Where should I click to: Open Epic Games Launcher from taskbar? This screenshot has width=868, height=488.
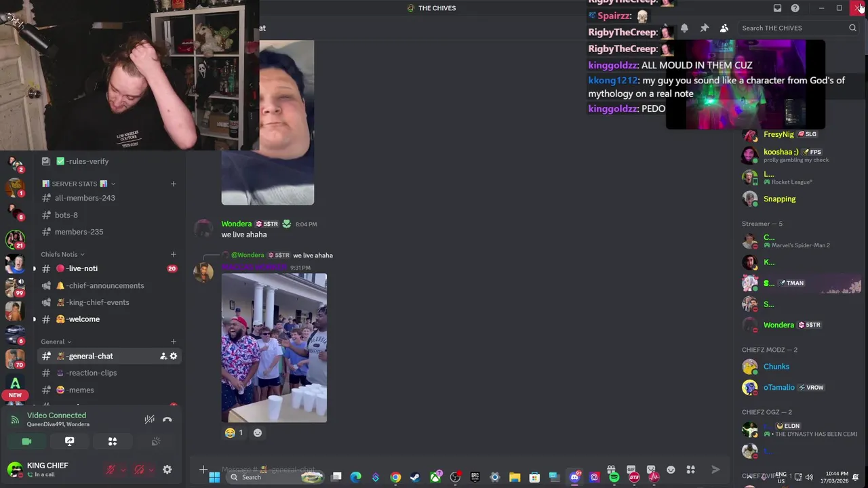point(475,477)
